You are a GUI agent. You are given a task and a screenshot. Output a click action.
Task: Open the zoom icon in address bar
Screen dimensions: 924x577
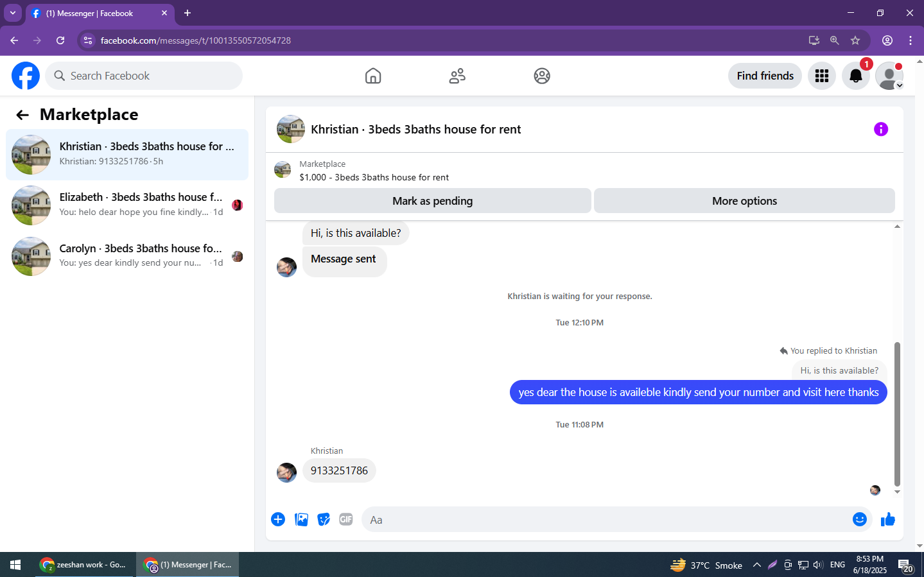835,40
